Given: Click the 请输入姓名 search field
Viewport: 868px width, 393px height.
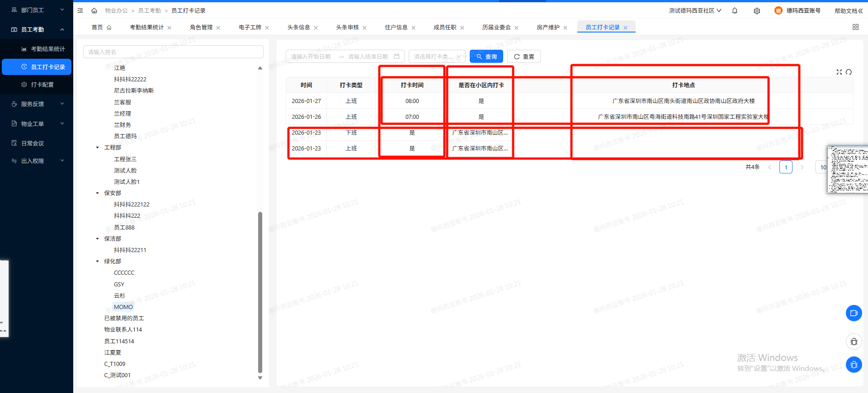Looking at the screenshot, I should pos(173,52).
